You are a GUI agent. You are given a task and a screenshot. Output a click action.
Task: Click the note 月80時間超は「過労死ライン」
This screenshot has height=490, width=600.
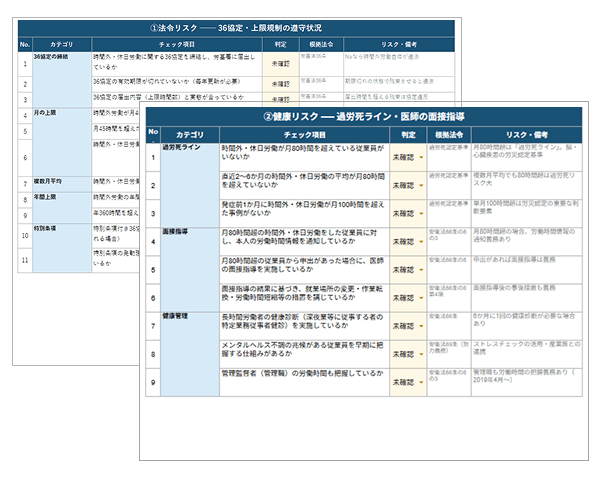click(527, 158)
